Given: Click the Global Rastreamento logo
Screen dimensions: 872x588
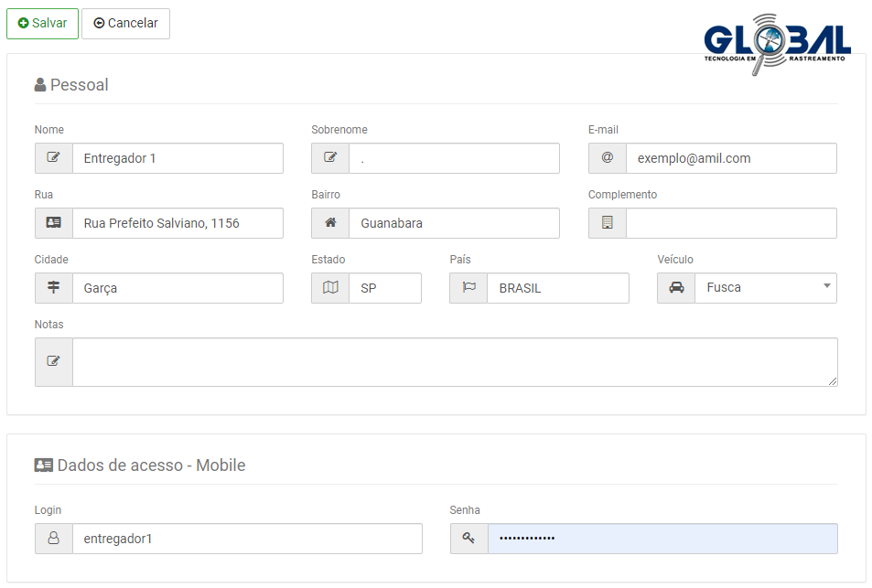Looking at the screenshot, I should click(777, 44).
